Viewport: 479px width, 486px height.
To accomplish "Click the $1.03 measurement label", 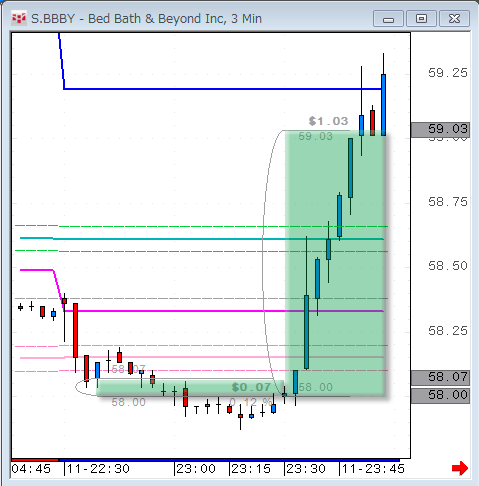I will click(328, 121).
